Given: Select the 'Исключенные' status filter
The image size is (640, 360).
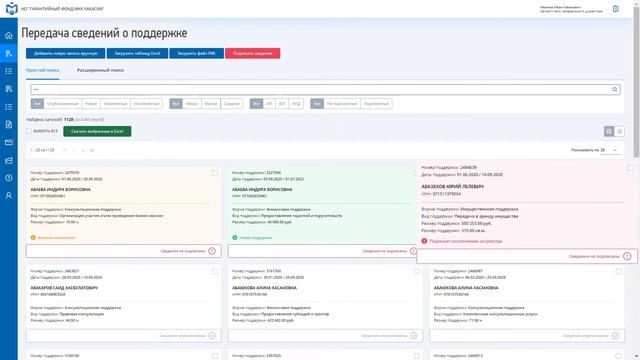Looking at the screenshot, I should [x=146, y=104].
